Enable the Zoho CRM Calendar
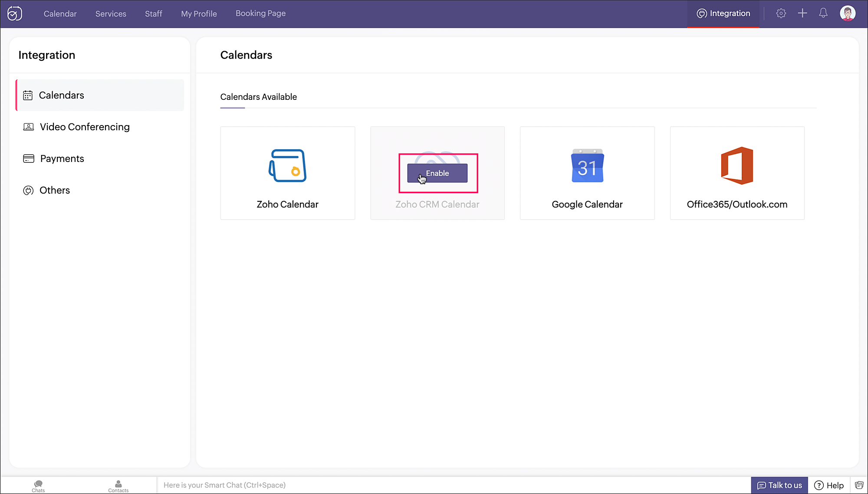868x494 pixels. tap(437, 173)
